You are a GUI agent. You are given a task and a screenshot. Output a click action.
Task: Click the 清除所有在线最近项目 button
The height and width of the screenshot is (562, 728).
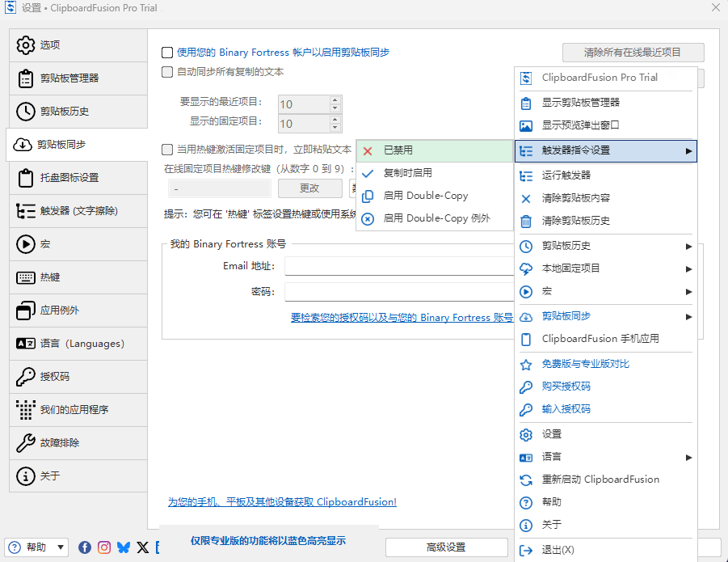coord(633,52)
